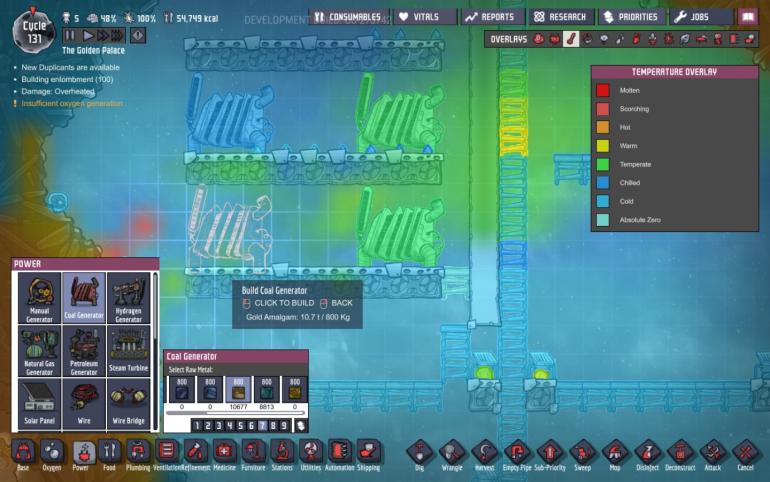Select Solar Panel building

(x=39, y=404)
